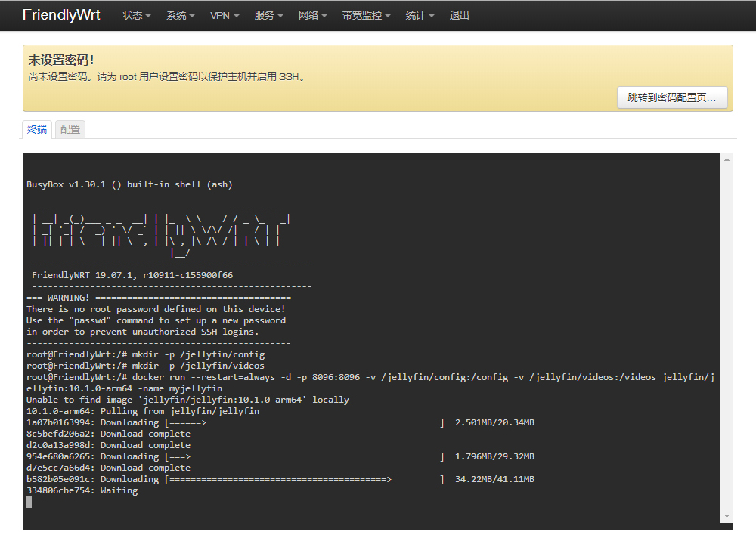Click 退出 to log out
Viewport: 756px width, 544px height.
pyautogui.click(x=459, y=15)
